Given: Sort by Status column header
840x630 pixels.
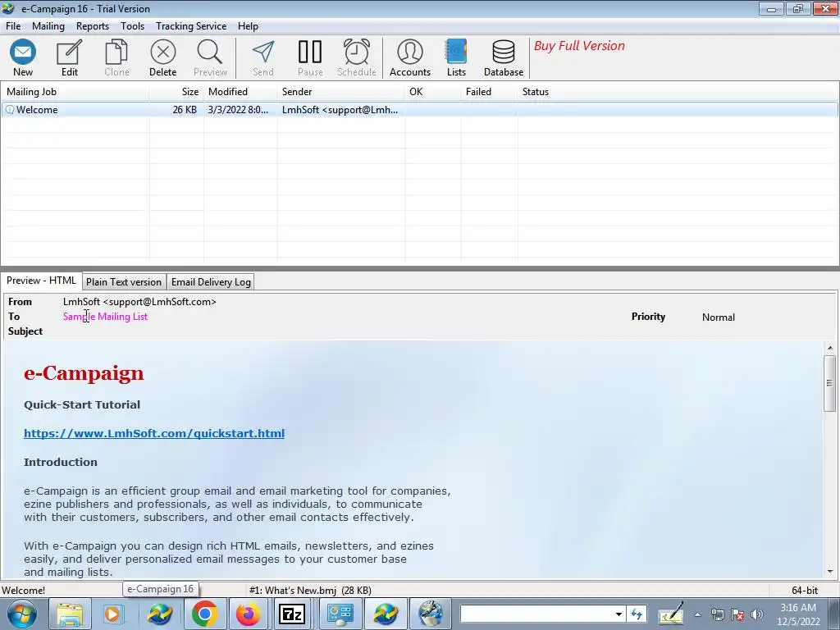Looking at the screenshot, I should 678,92.
